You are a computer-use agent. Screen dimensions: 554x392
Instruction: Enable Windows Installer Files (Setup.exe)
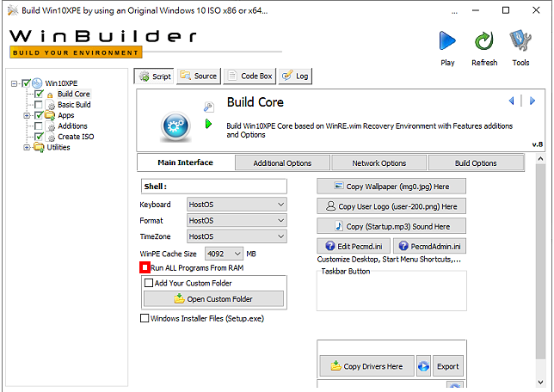tap(145, 318)
